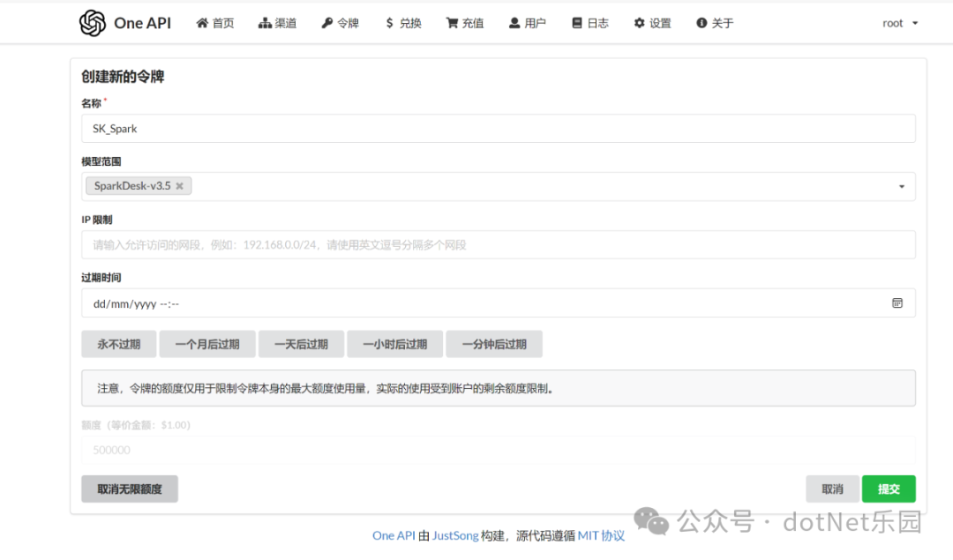Go to the 充值 top-up page
Viewport: 953px width, 560px height.
465,23
